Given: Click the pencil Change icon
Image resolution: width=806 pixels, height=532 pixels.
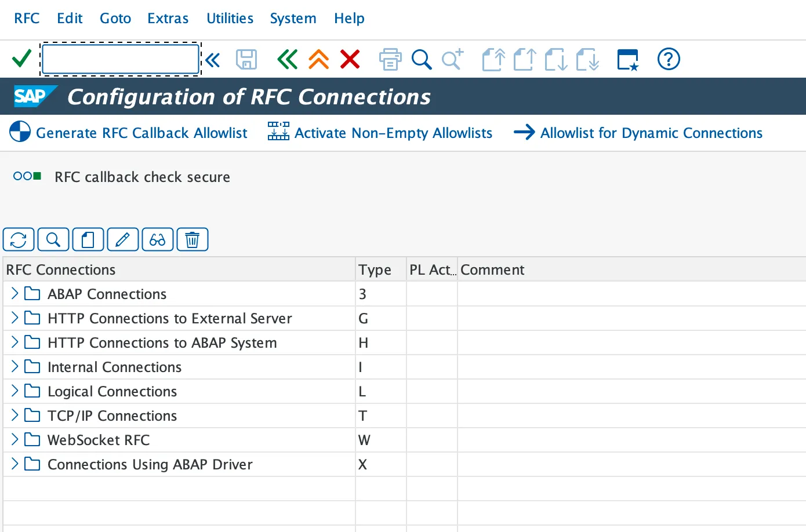Looking at the screenshot, I should [x=123, y=239].
